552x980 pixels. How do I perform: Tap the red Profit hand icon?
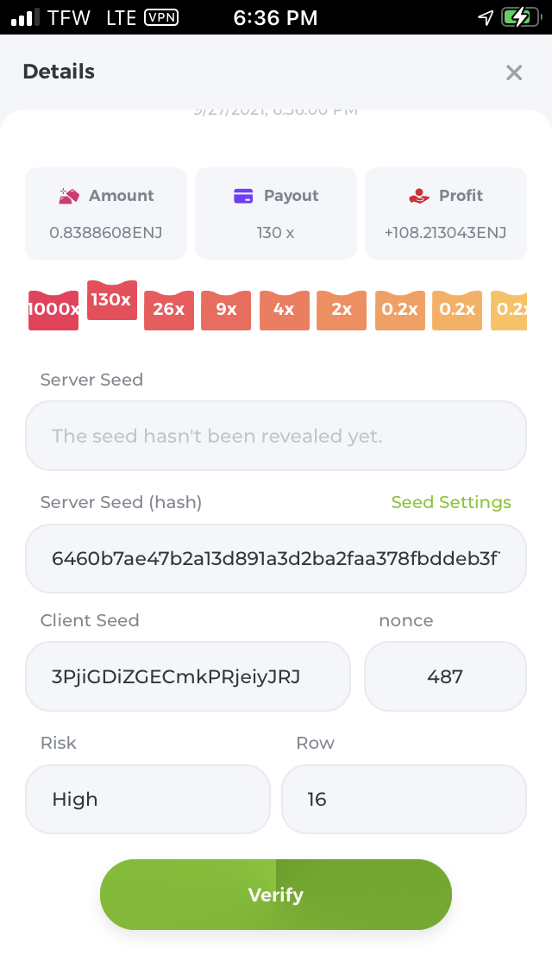tap(419, 196)
